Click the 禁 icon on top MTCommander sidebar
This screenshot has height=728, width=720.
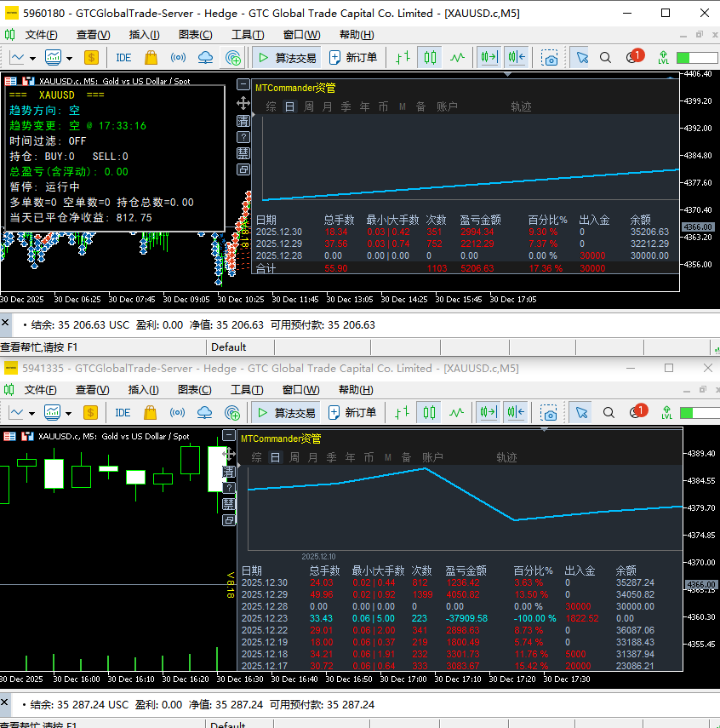pos(243,153)
